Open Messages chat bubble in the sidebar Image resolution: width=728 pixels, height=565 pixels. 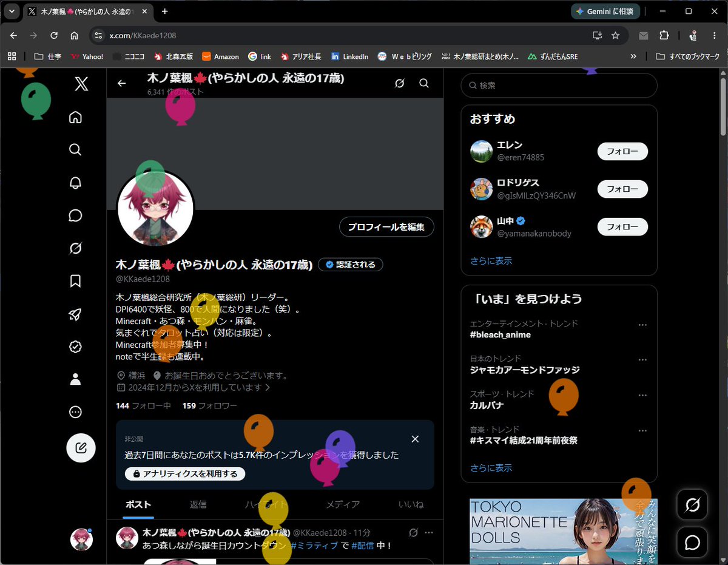click(75, 215)
